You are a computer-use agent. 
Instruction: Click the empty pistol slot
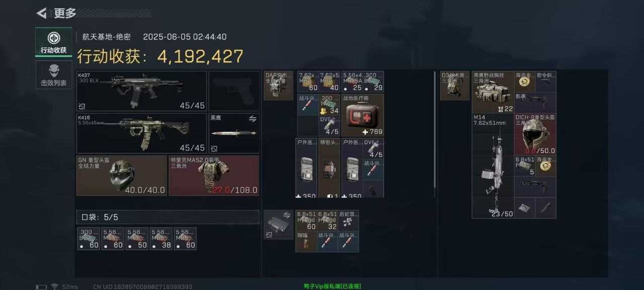coord(234,91)
